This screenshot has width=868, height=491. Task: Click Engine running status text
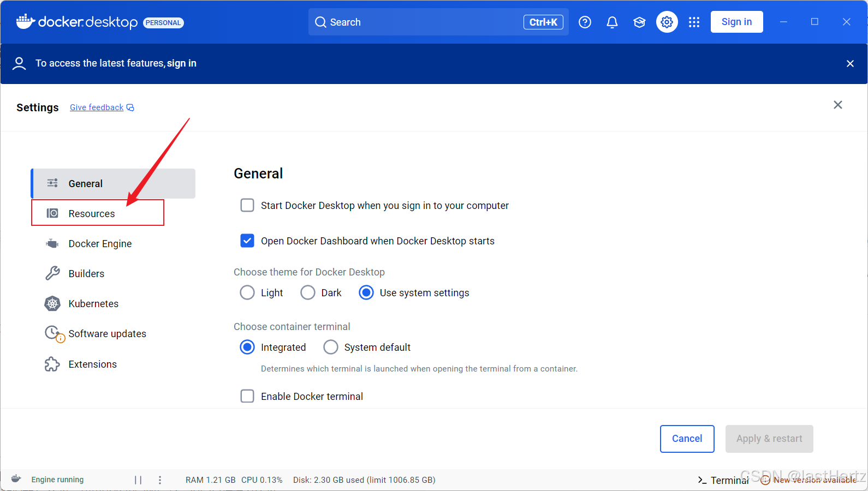click(57, 480)
